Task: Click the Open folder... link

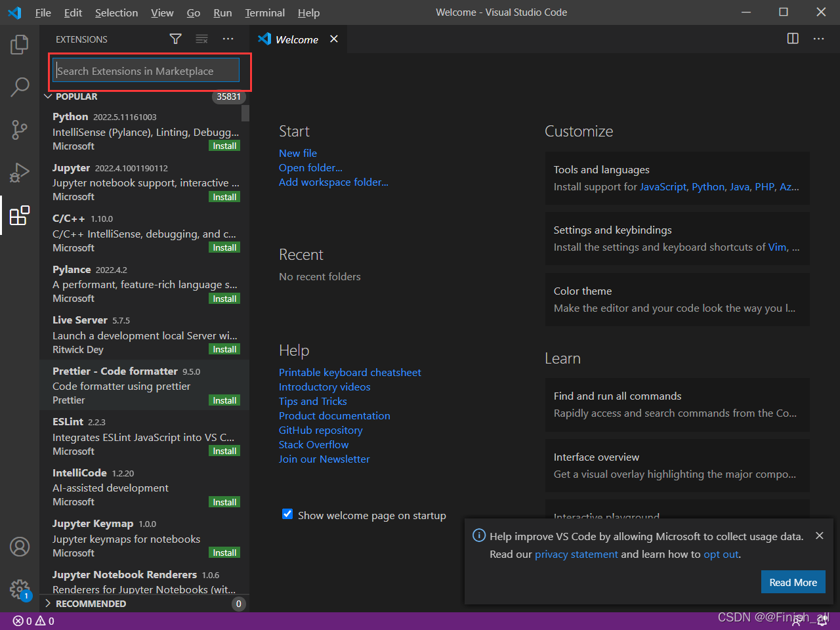Action: (310, 167)
